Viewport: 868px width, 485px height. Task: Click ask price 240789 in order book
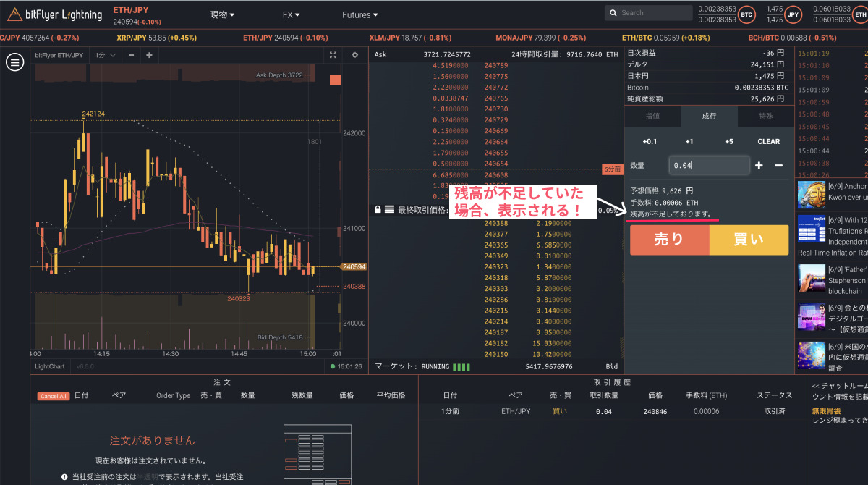point(496,65)
